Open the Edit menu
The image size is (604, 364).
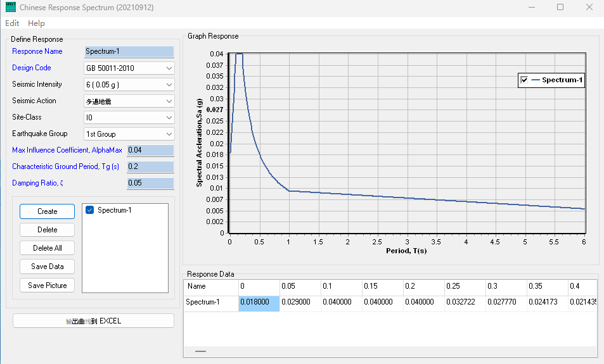[x=12, y=23]
